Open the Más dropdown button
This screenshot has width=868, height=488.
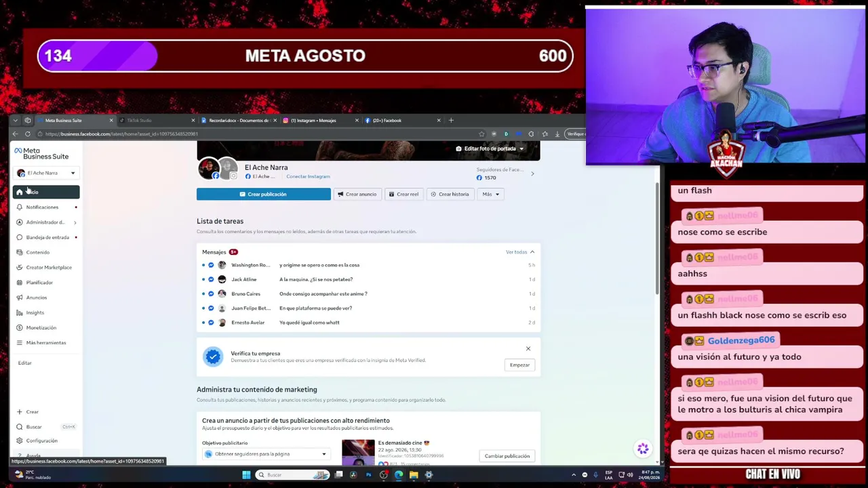(x=490, y=194)
